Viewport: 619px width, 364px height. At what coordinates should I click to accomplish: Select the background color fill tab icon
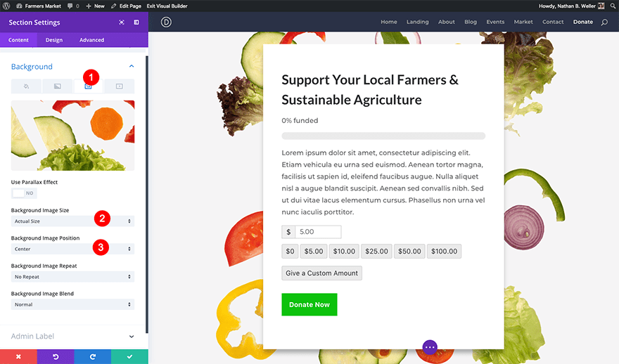pyautogui.click(x=27, y=86)
